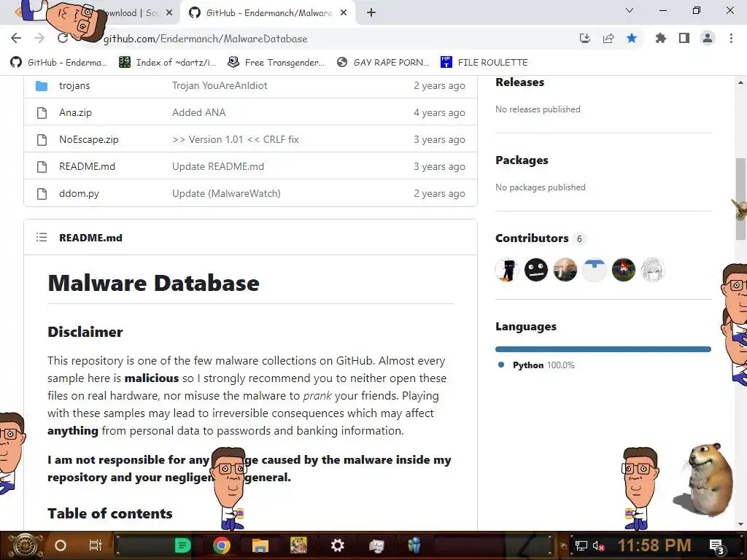Open Chrome's three-dot menu
This screenshot has height=560, width=747.
[731, 38]
